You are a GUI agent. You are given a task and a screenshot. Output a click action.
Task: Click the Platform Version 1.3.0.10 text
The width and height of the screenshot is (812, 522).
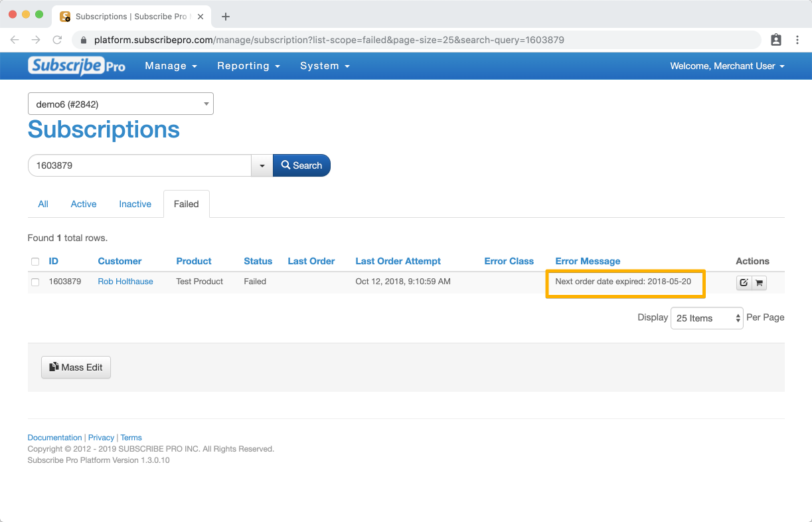tap(99, 460)
